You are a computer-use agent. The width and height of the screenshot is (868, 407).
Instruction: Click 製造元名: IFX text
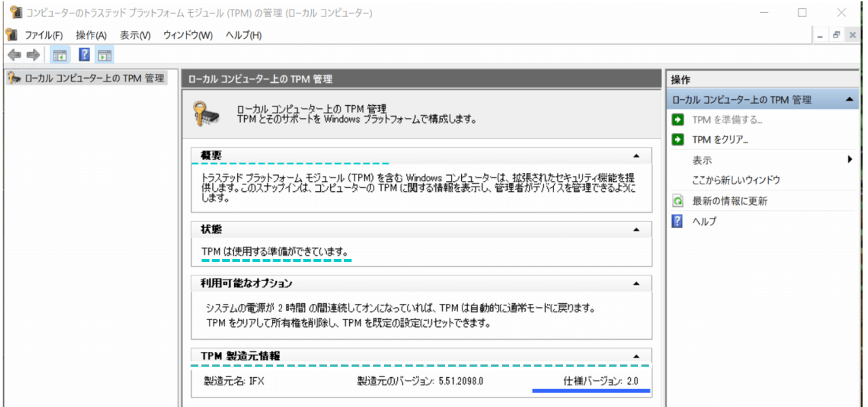(234, 381)
